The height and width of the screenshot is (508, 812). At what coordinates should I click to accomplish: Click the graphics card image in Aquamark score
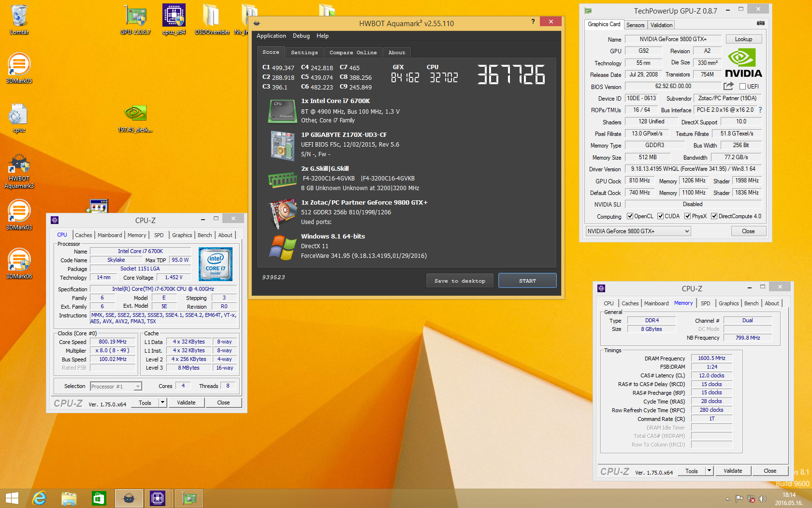click(282, 213)
